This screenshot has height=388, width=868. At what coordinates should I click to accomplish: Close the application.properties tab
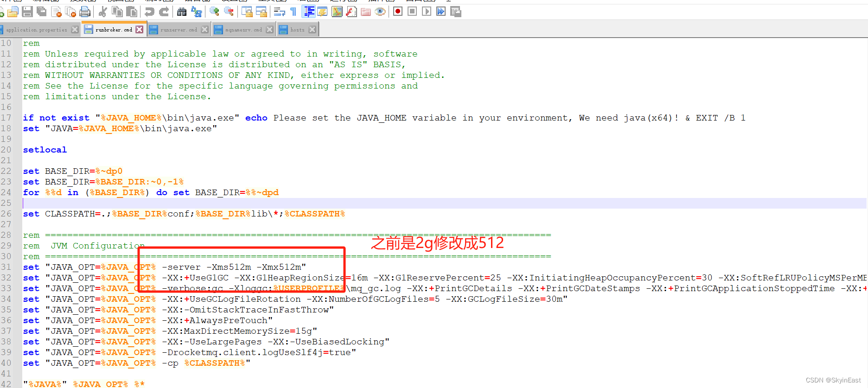[x=75, y=30]
